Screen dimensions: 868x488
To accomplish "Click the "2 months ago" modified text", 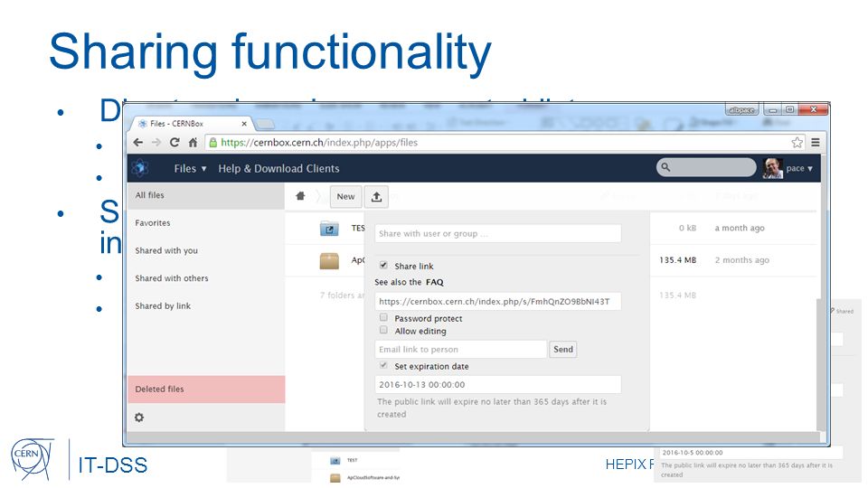I will click(x=741, y=260).
